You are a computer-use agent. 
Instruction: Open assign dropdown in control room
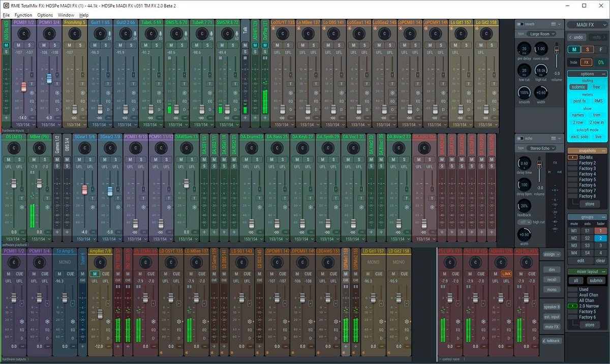pos(552,254)
